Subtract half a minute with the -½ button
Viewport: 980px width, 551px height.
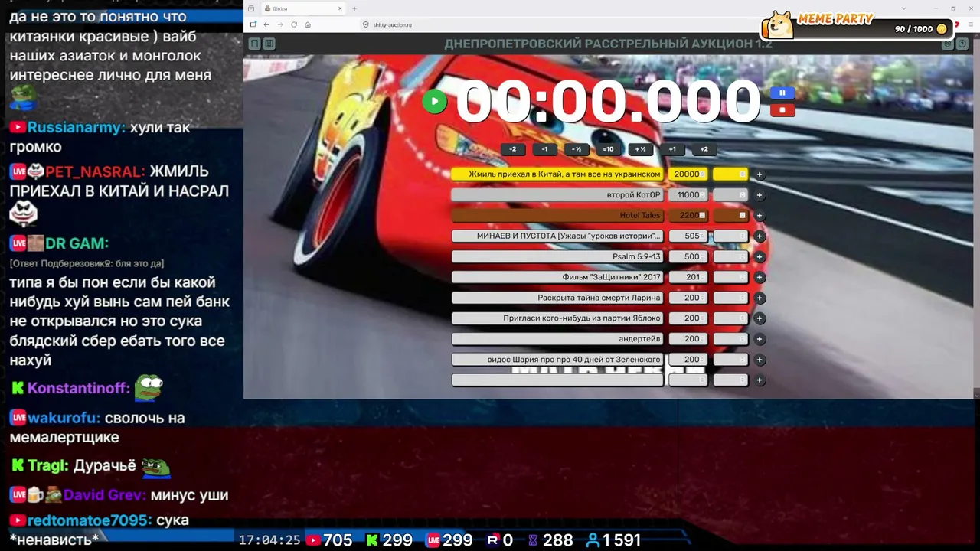(x=577, y=149)
